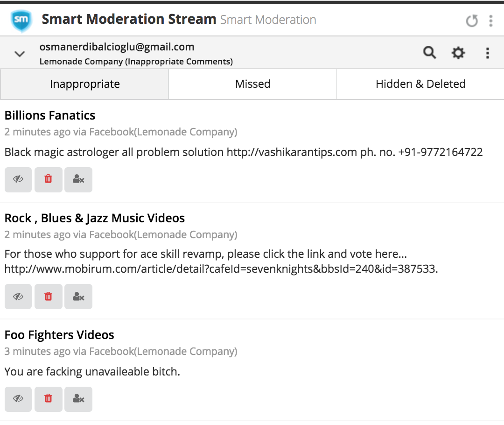Click Lemonade Company (Inappropriate Comments) label
This screenshot has height=425, width=504.
point(136,62)
